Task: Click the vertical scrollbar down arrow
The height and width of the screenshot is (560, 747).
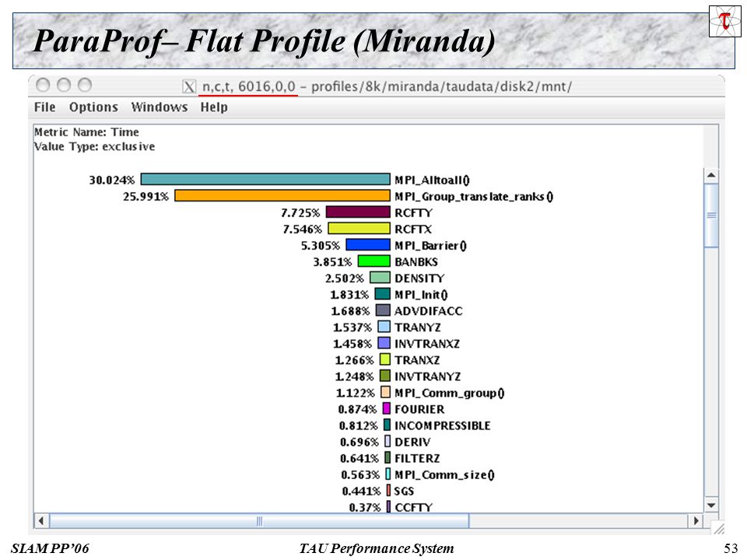Action: click(x=711, y=506)
